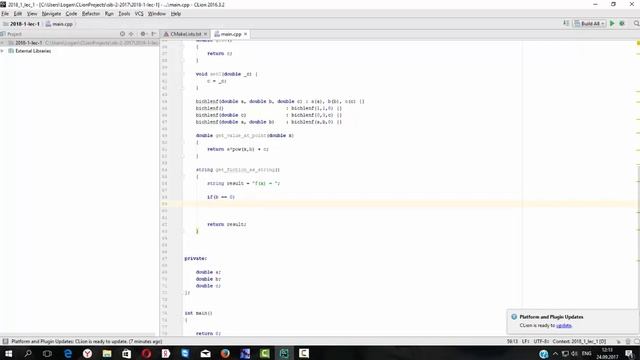Screen dimensions: 640x360
Task: Click the tool windows toggle icon in status bar corner
Action: [x=5, y=341]
